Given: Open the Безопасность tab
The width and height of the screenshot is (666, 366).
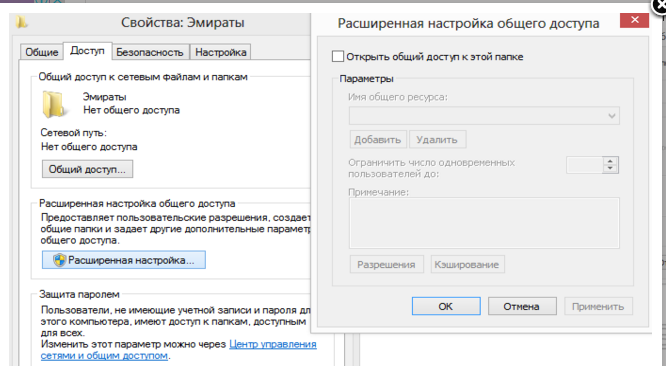Looking at the screenshot, I should pos(150,52).
